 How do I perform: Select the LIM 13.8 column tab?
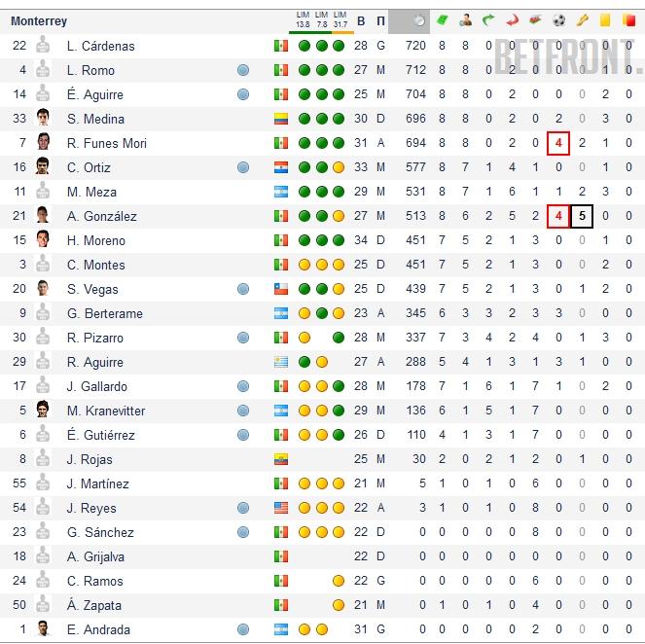pyautogui.click(x=304, y=20)
